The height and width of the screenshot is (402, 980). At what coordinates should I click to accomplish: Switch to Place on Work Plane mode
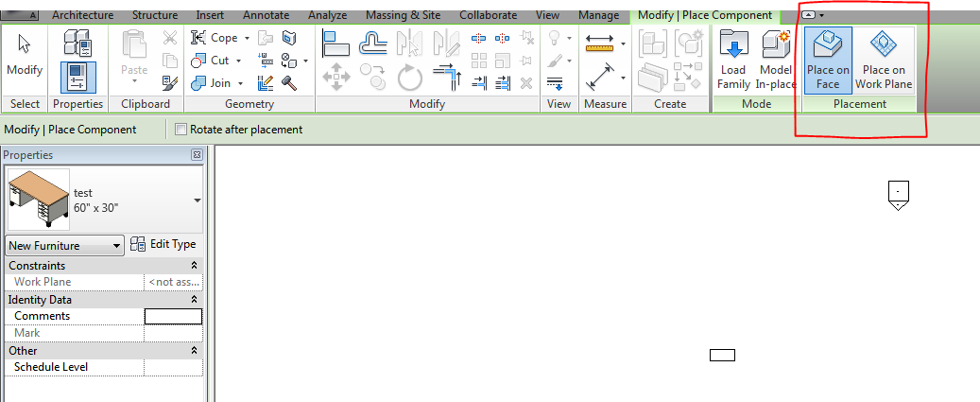click(884, 61)
